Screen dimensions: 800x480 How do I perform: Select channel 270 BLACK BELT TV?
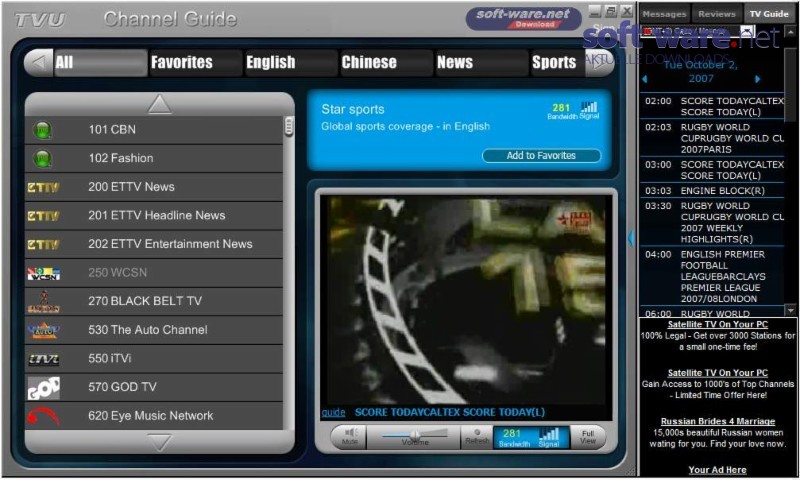154,301
